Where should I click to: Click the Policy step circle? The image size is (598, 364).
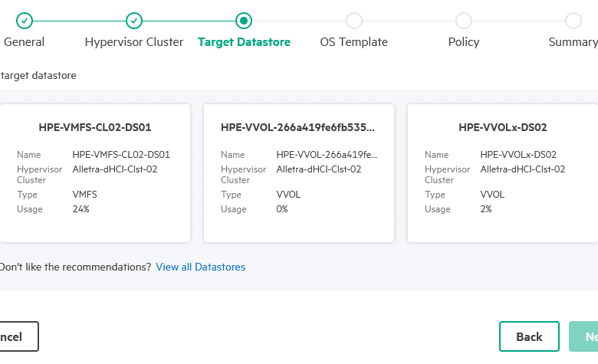click(464, 21)
